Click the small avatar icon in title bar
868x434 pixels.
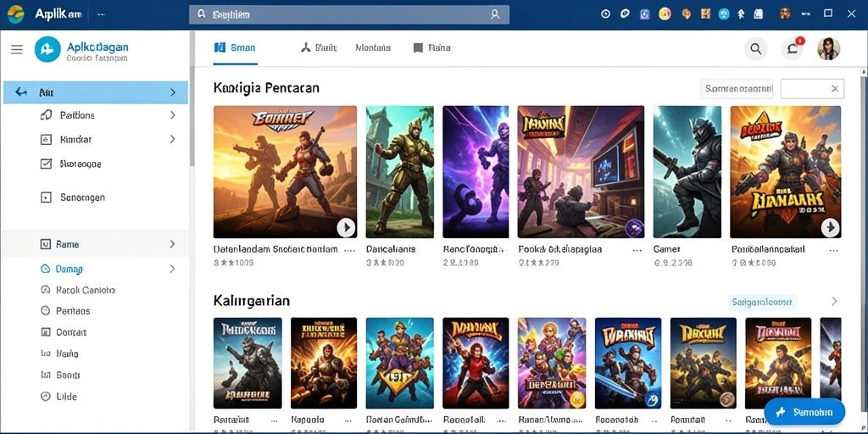click(x=785, y=14)
